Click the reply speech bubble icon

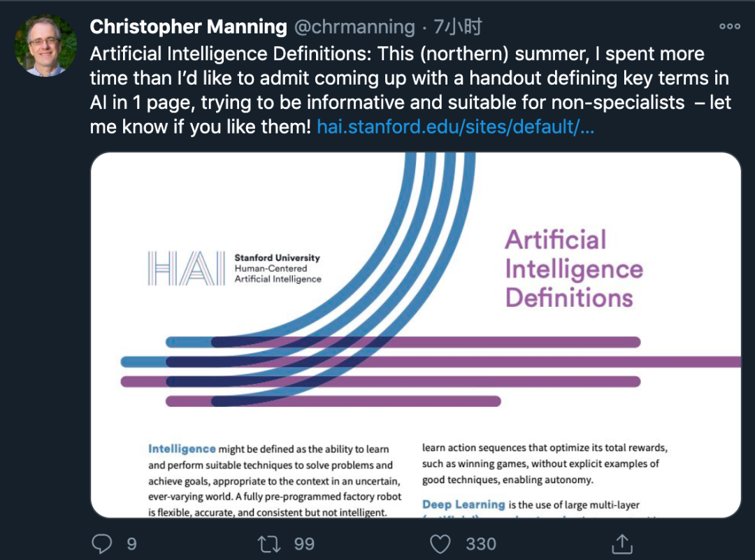[102, 543]
